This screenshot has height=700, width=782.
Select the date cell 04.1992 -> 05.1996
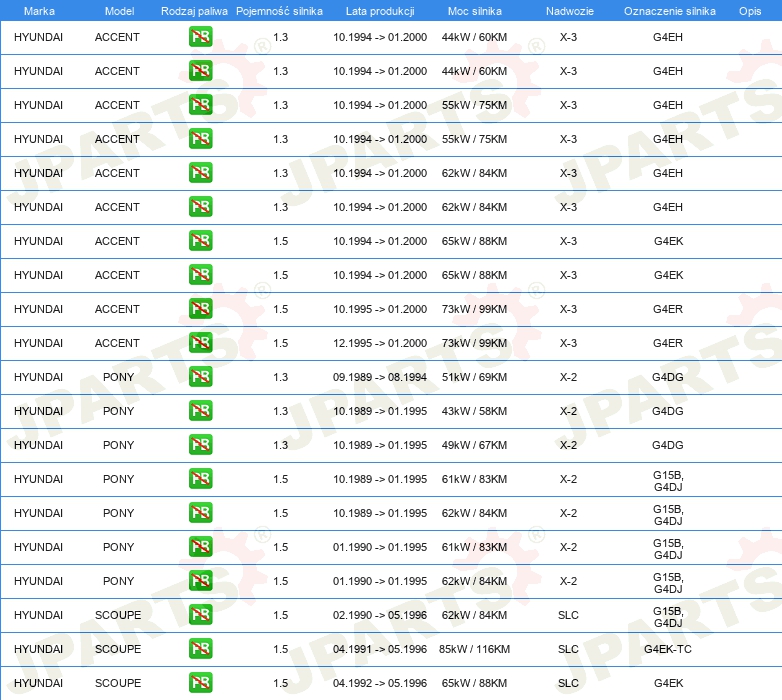[x=380, y=683]
